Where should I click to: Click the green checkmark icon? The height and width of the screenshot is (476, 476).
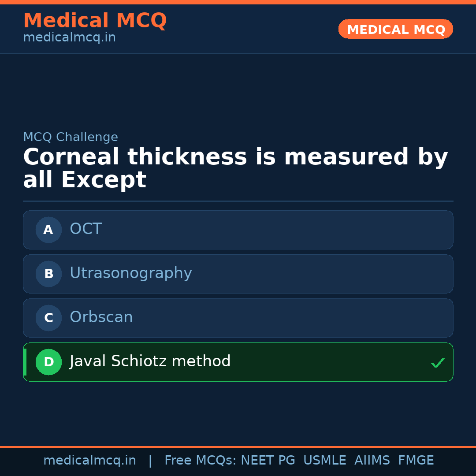point(437,363)
